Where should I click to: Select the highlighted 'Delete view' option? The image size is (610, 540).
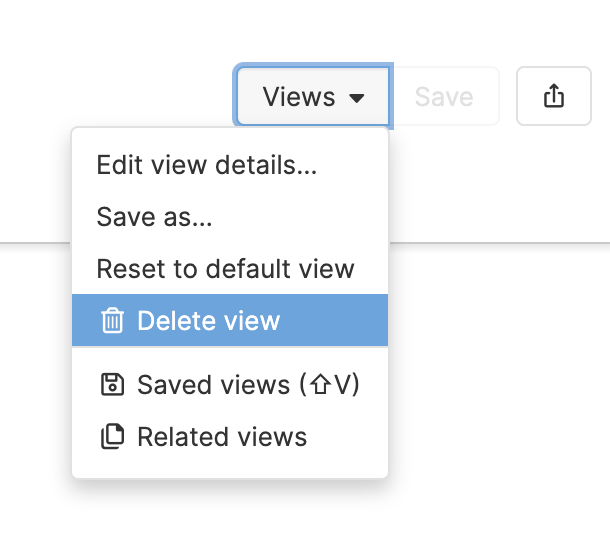pyautogui.click(x=208, y=321)
